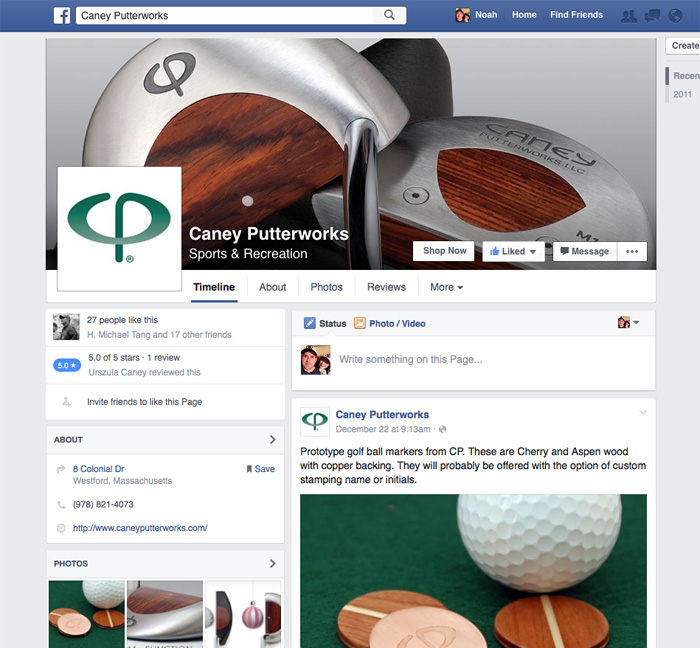Switch to the Reviews tab

point(386,287)
